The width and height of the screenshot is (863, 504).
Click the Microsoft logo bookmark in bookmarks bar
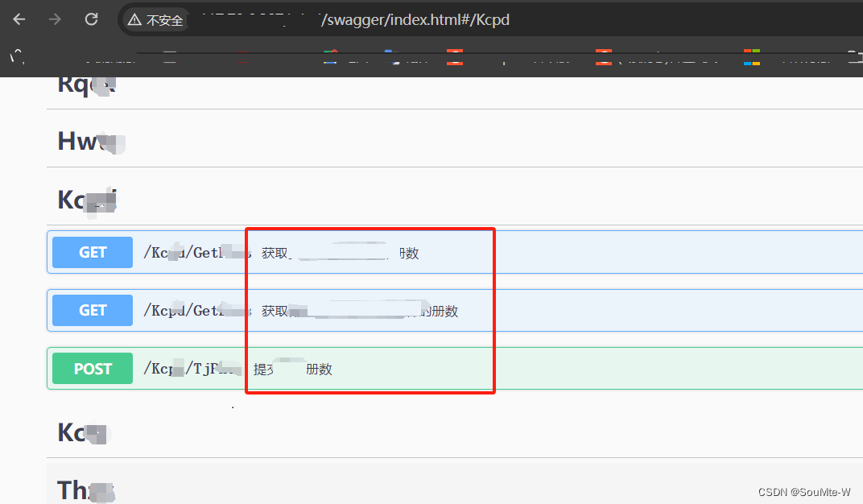(751, 57)
